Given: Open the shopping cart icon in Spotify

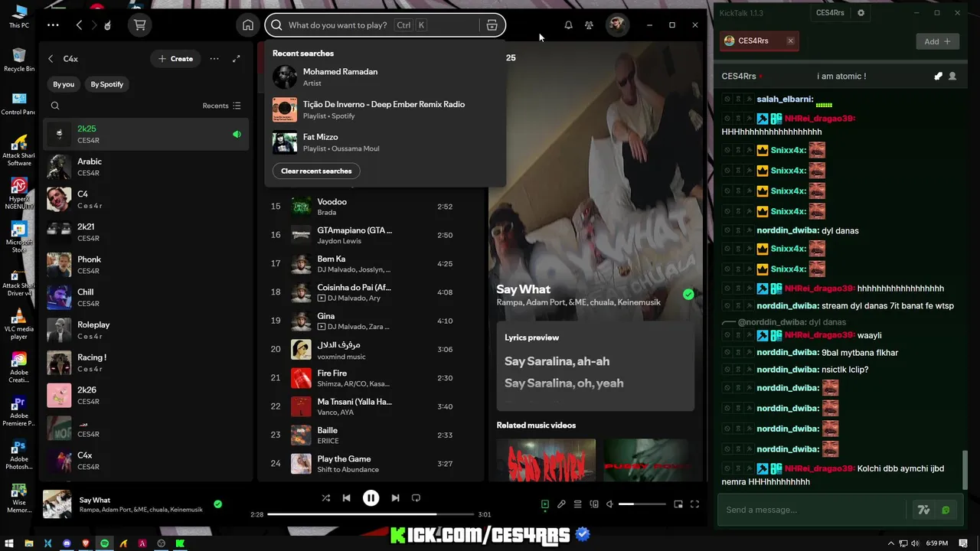Looking at the screenshot, I should click(x=139, y=25).
